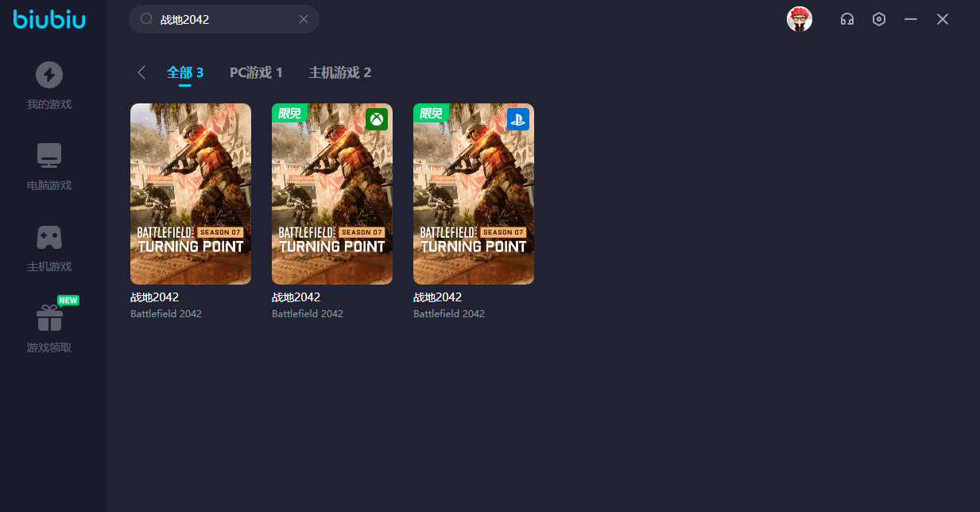Click the user avatar picture
980x512 pixels.
800,19
